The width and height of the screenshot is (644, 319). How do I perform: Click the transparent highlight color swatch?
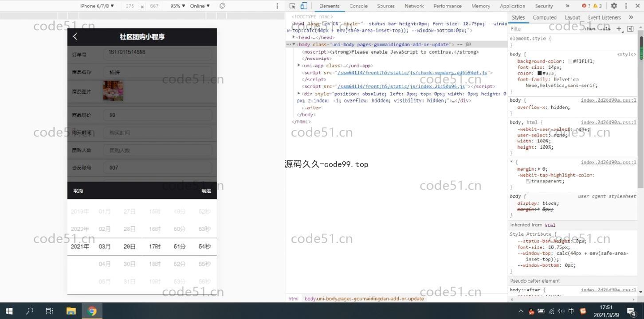(528, 181)
